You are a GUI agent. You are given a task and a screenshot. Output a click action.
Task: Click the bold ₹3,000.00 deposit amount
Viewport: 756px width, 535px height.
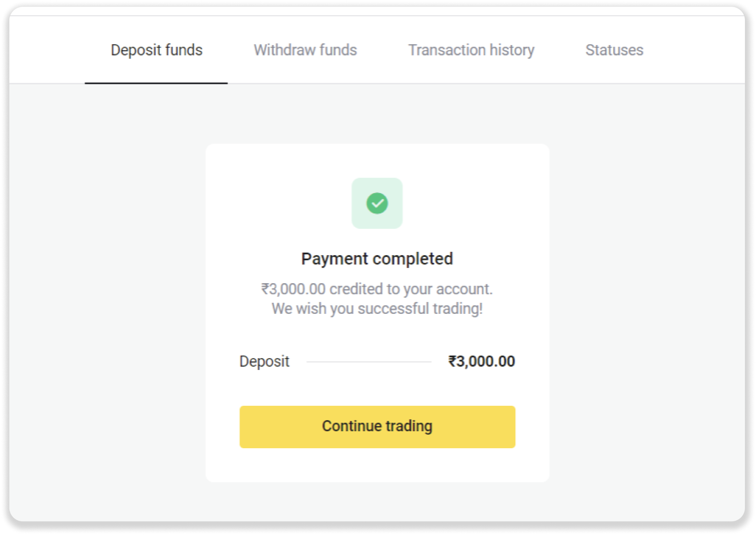tap(481, 361)
